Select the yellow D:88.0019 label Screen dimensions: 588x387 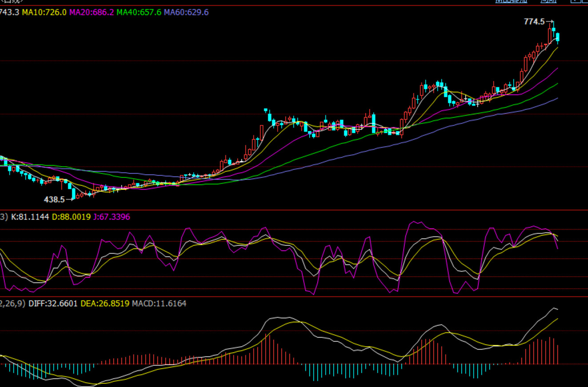[71, 217]
